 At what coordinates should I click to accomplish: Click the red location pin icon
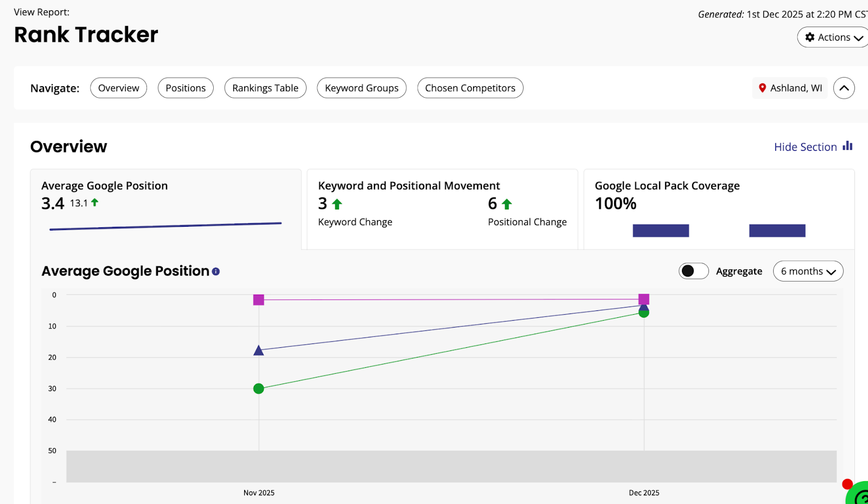pos(762,88)
